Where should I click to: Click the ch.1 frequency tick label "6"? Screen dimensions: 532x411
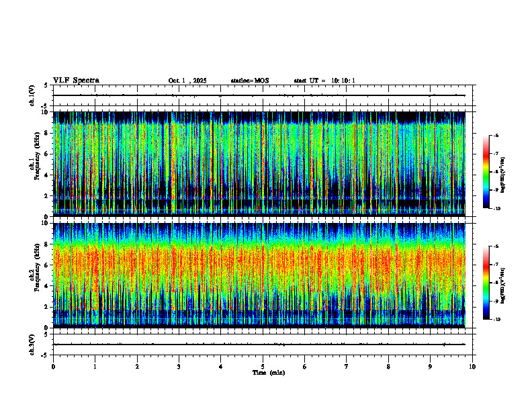tap(46, 154)
